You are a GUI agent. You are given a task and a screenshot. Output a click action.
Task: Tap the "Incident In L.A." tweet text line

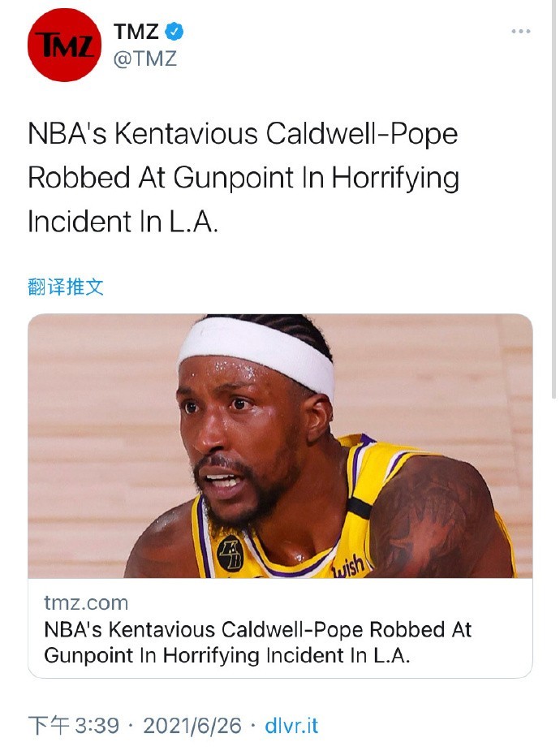pos(123,222)
